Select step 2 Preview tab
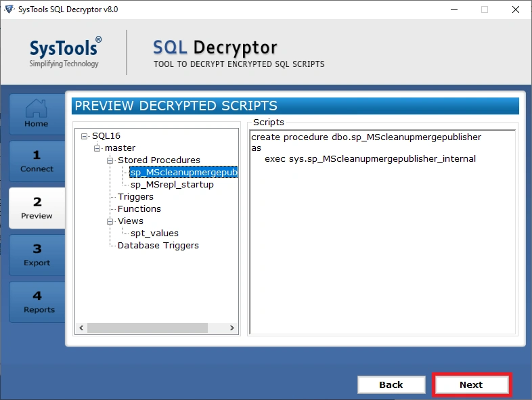Image resolution: width=532 pixels, height=400 pixels. [37, 208]
